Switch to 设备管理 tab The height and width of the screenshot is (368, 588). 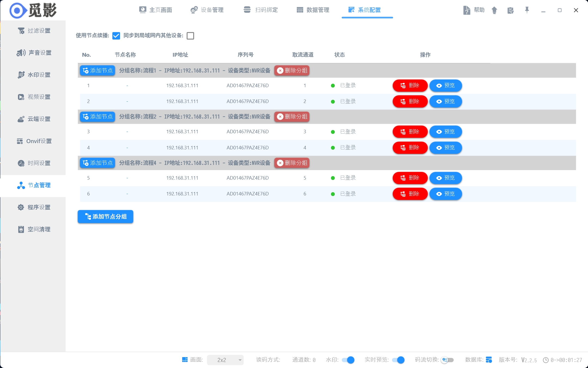[207, 10]
